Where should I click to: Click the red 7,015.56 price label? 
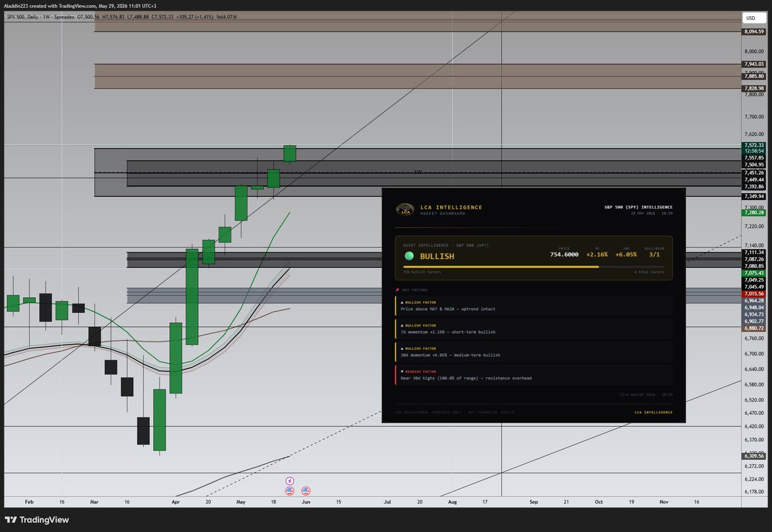coord(753,293)
